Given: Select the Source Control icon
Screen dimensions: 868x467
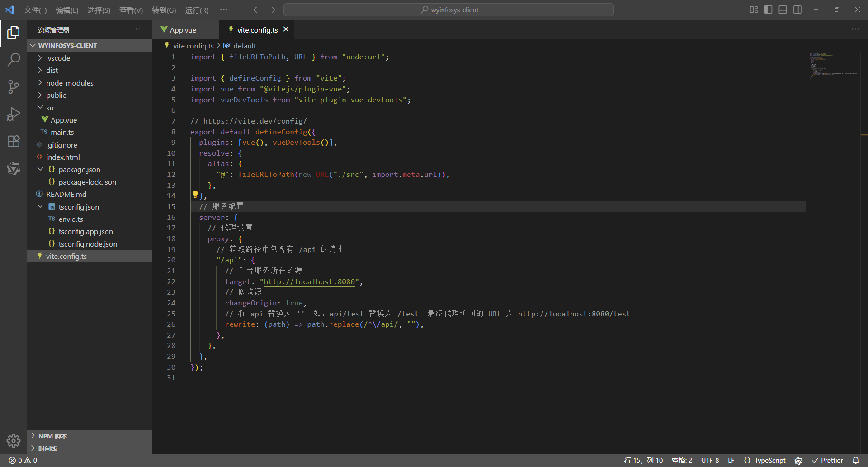Looking at the screenshot, I should 14,86.
